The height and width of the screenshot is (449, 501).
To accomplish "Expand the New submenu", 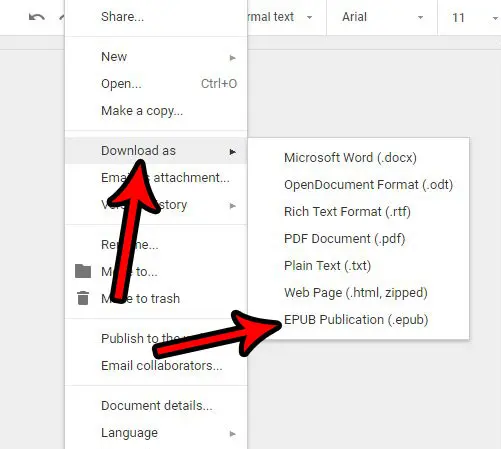I will click(x=156, y=57).
